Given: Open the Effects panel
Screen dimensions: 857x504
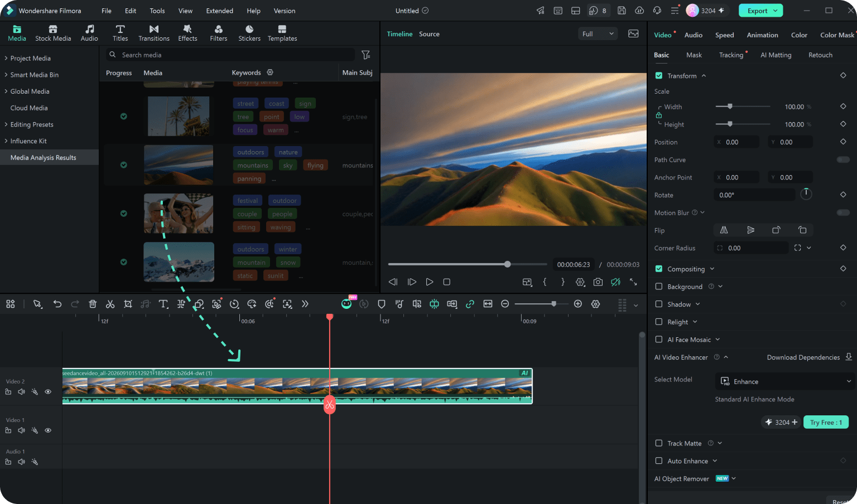Looking at the screenshot, I should point(187,33).
